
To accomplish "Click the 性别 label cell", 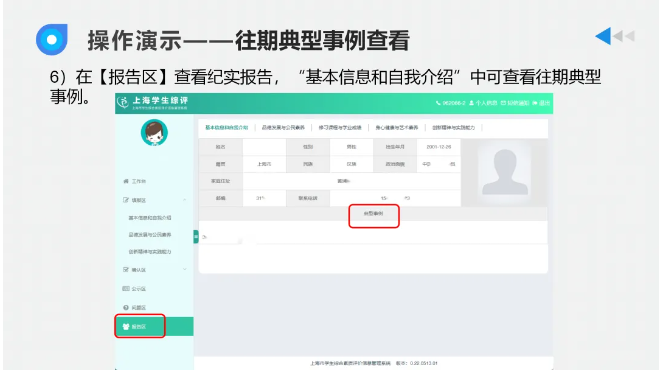I will click(x=308, y=147).
